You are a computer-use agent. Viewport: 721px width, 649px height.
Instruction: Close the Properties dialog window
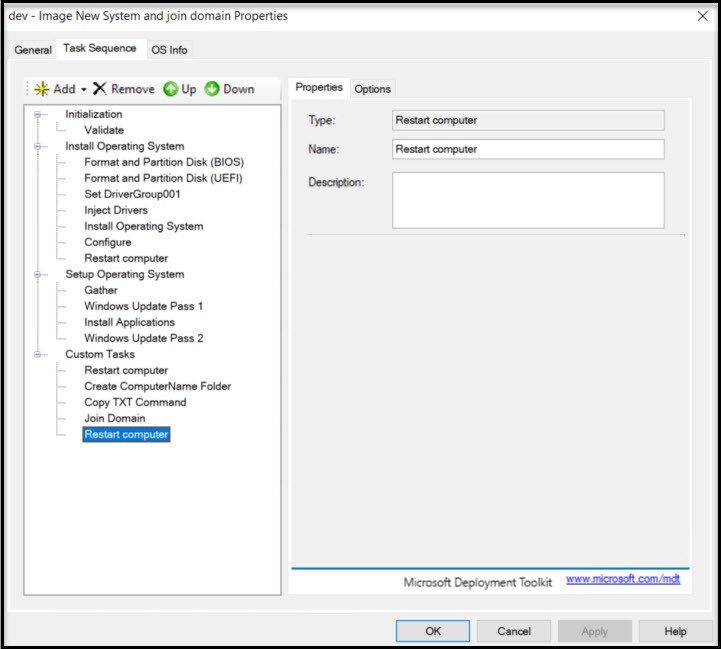pyautogui.click(x=703, y=16)
